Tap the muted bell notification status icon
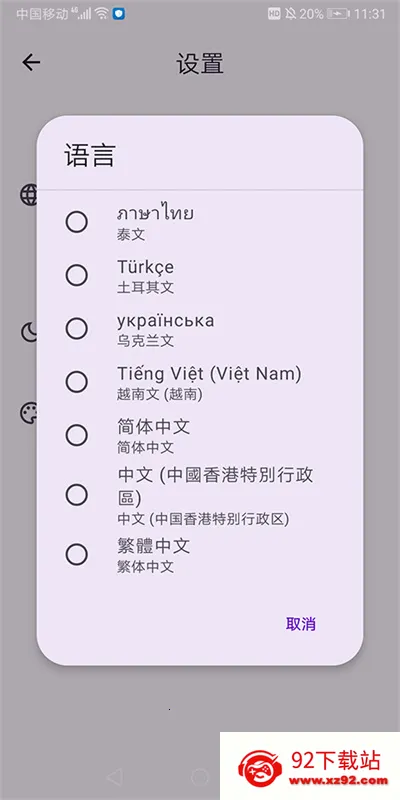 (x=290, y=14)
